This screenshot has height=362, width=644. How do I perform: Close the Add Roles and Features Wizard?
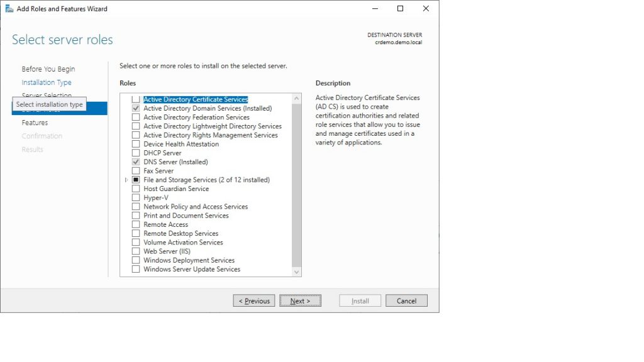(x=426, y=9)
